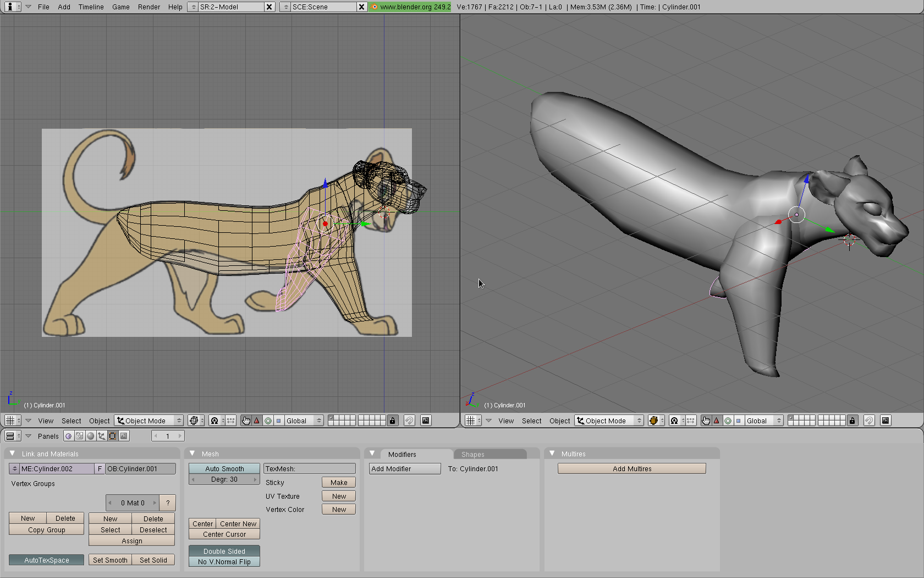The height and width of the screenshot is (578, 924).
Task: Select the rotate manipulator circle in left viewport
Action: (x=268, y=421)
